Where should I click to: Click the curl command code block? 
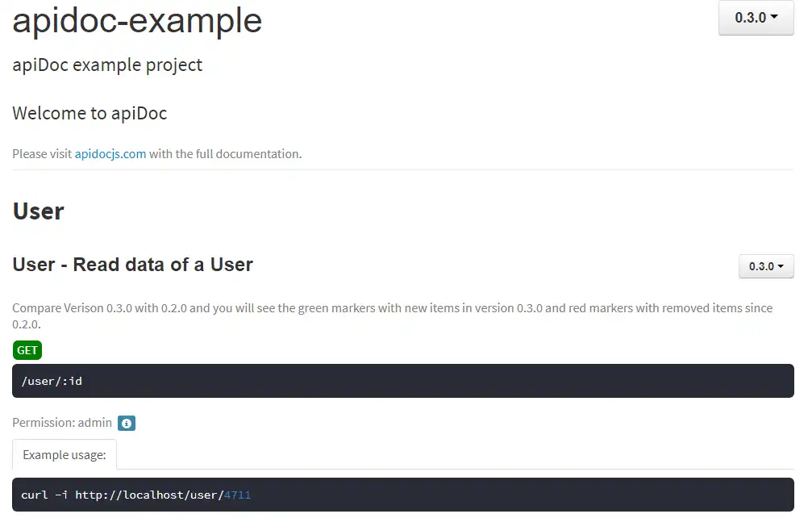pos(402,495)
